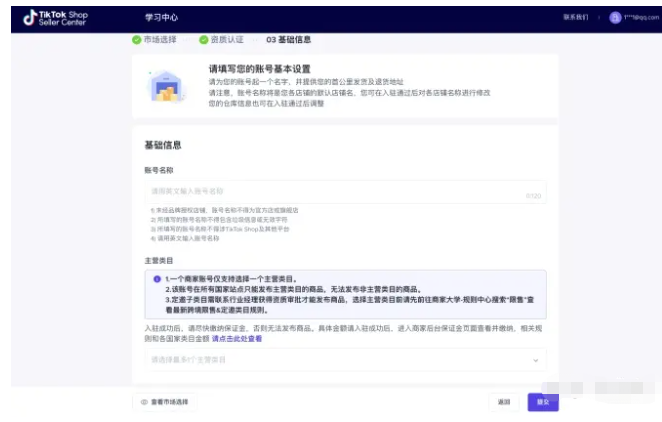Select the 03 基础信息 step
The image size is (662, 422).
[288, 39]
